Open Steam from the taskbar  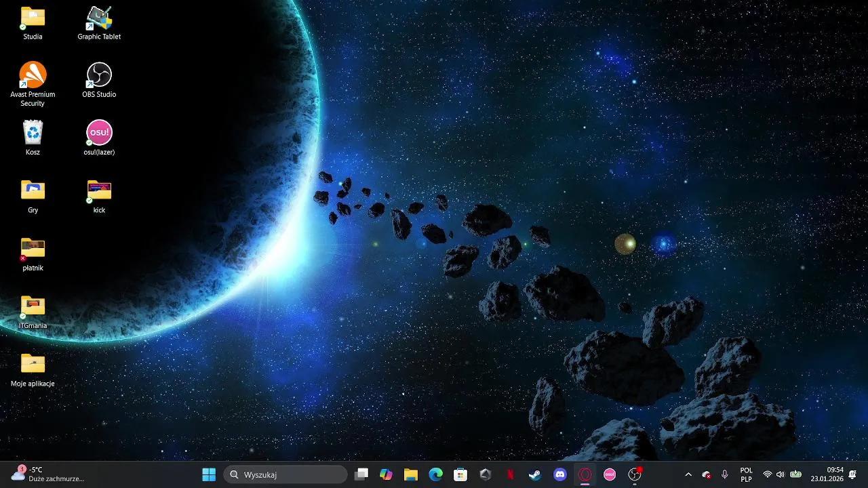coord(535,474)
